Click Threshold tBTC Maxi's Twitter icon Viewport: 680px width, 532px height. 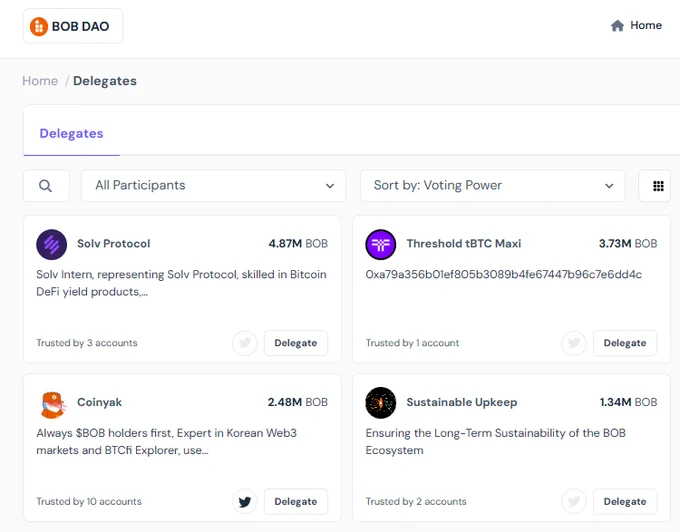pyautogui.click(x=574, y=343)
